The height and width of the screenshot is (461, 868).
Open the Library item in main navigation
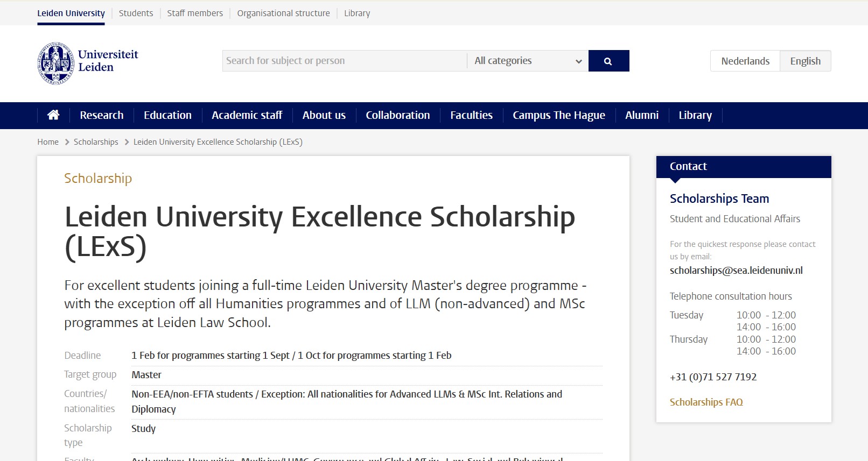[x=695, y=115]
